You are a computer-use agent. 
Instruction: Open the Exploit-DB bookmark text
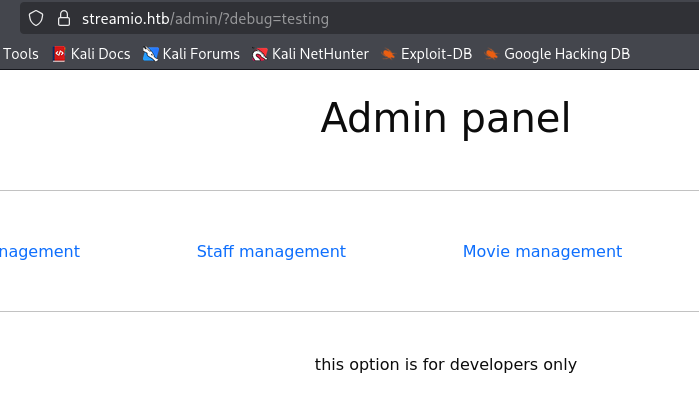[x=436, y=54]
